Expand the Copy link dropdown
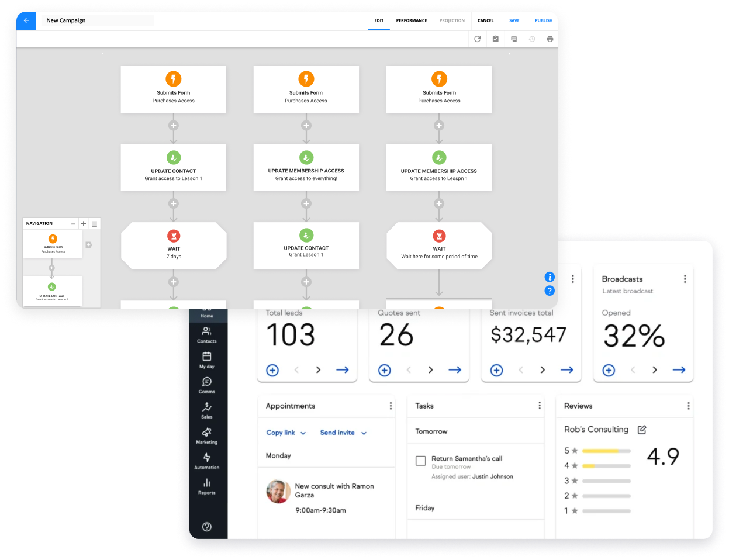Image resolution: width=729 pixels, height=560 pixels. pos(285,433)
